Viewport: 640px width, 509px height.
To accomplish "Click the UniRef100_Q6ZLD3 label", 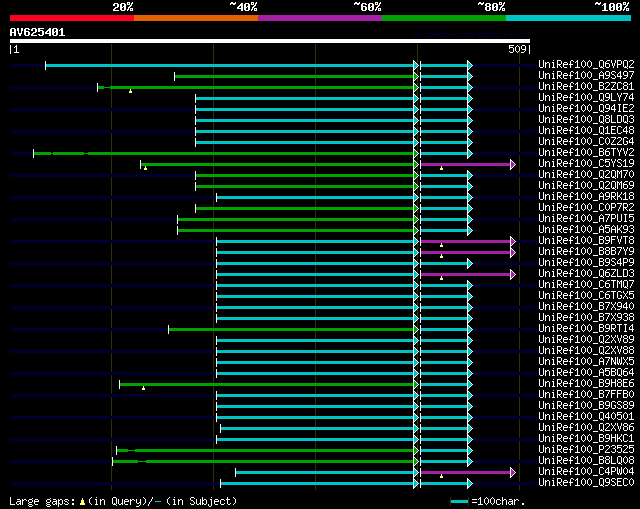I will click(x=586, y=274).
